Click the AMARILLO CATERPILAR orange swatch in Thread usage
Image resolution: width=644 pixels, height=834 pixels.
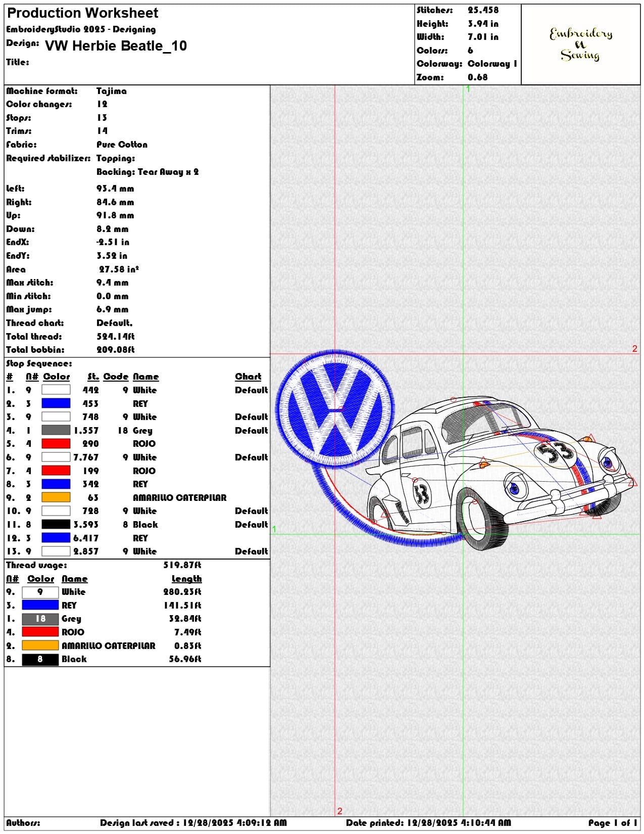(x=40, y=645)
